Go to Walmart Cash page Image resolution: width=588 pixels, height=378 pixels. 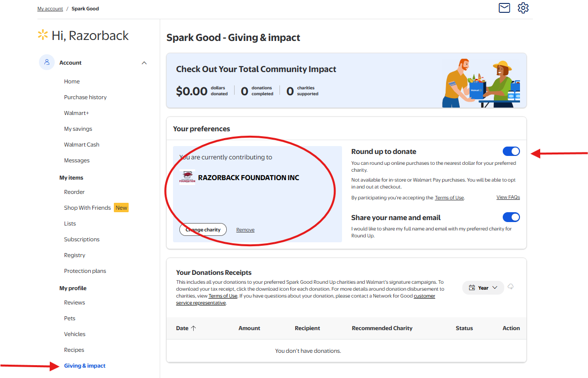[82, 145]
